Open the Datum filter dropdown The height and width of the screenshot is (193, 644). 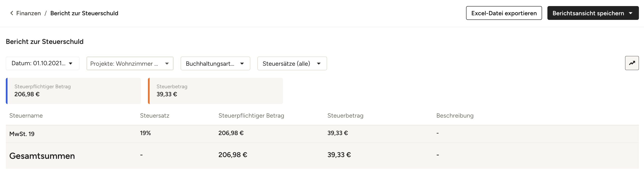point(43,63)
